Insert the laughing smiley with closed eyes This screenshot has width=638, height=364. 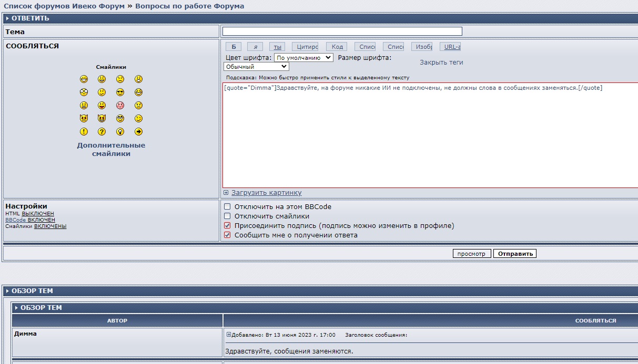138,92
